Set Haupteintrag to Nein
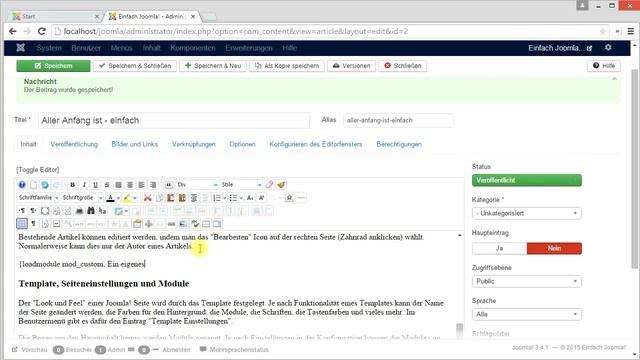This screenshot has width=640, height=360. pyautogui.click(x=554, y=248)
